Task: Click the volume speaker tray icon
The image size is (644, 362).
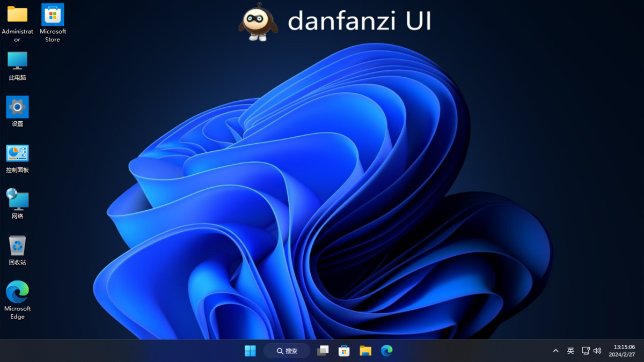Action: pyautogui.click(x=597, y=351)
